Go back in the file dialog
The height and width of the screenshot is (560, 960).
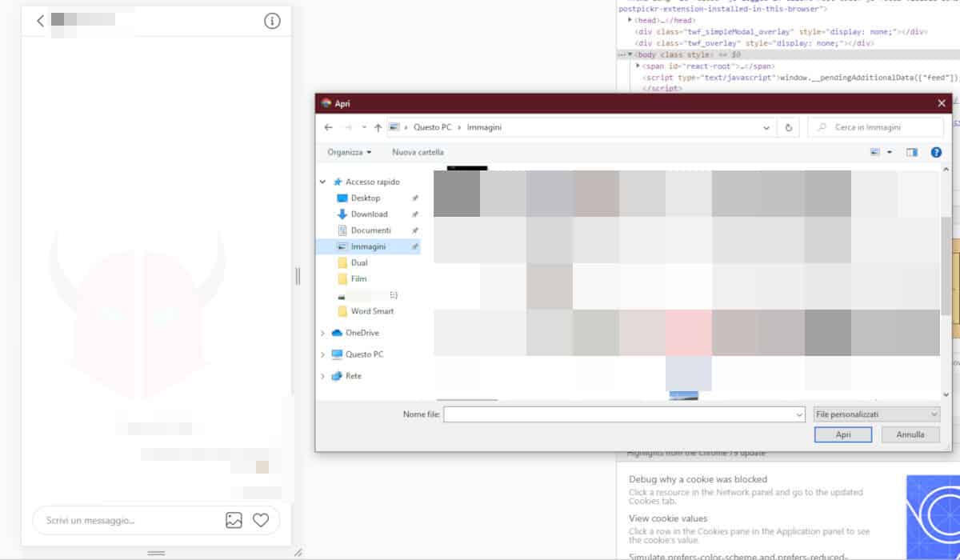(x=328, y=127)
